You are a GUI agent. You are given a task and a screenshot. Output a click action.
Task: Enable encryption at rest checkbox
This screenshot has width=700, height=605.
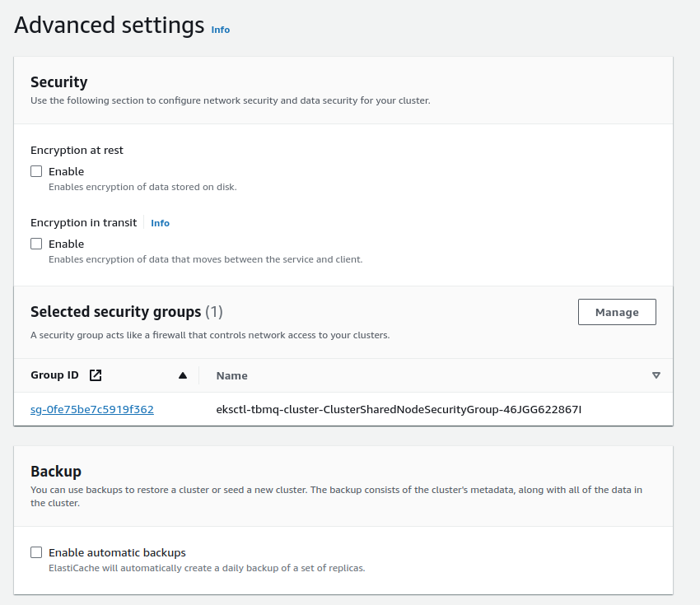click(36, 172)
